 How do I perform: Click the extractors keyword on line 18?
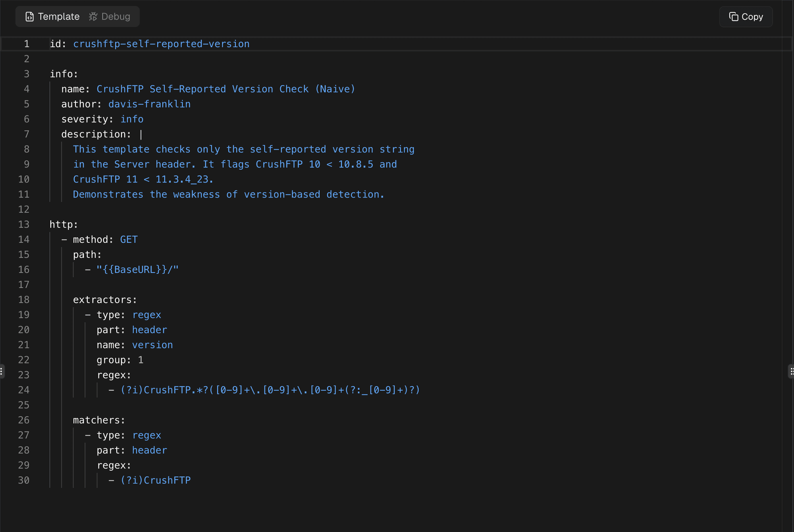pyautogui.click(x=104, y=300)
